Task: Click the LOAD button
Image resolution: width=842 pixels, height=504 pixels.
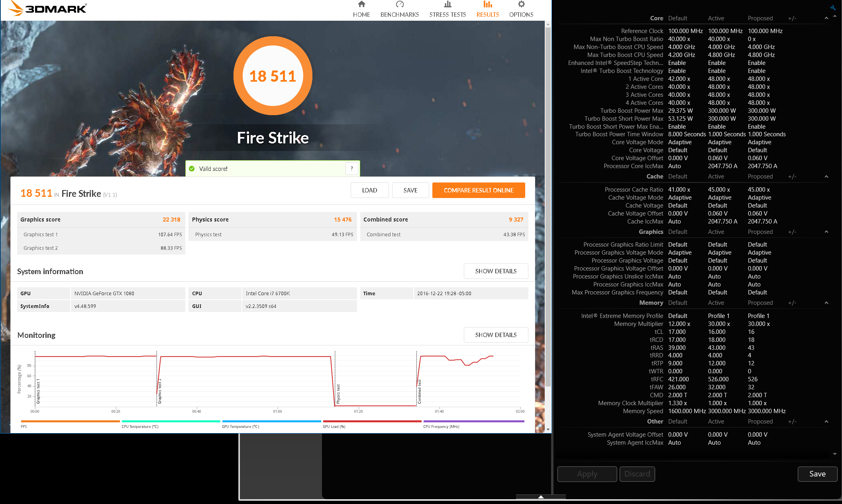Action: 369,190
